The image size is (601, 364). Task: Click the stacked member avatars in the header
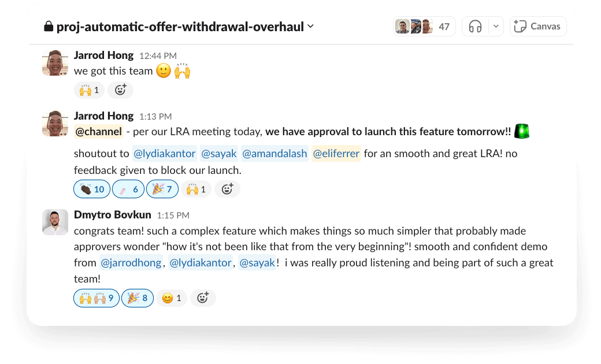point(413,26)
